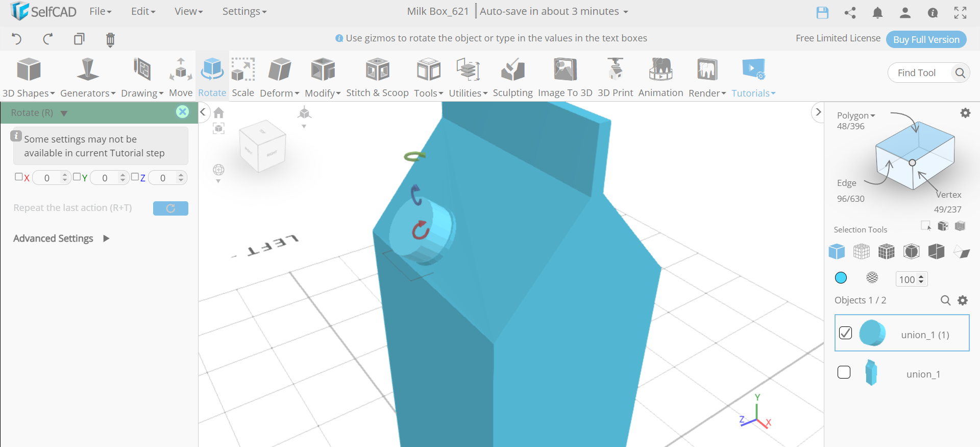Close the Rotate panel
Image resolution: width=980 pixels, height=447 pixels.
tap(182, 112)
